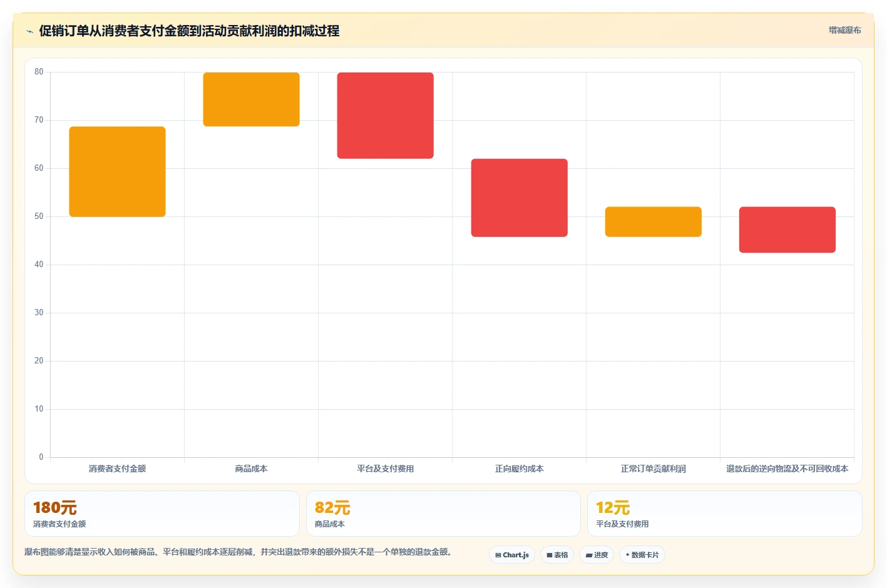Viewport: 887px width, 588px height.
Task: Click the lightning icon beside the chart title
Action: pos(29,31)
